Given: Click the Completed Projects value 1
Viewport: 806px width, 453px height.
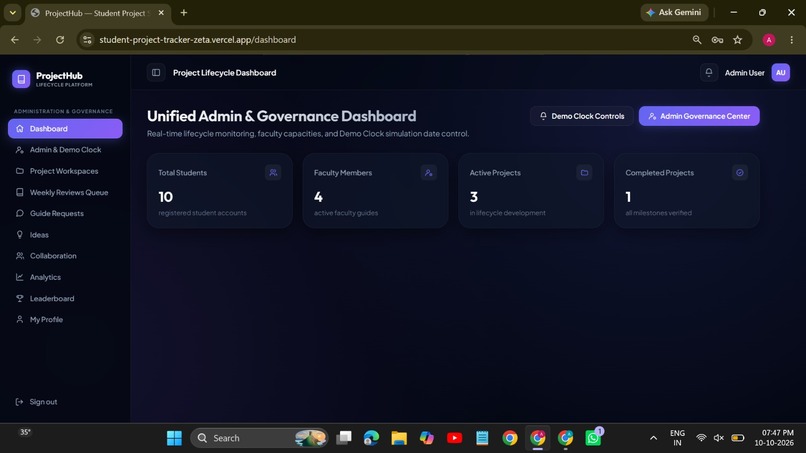Looking at the screenshot, I should point(628,197).
